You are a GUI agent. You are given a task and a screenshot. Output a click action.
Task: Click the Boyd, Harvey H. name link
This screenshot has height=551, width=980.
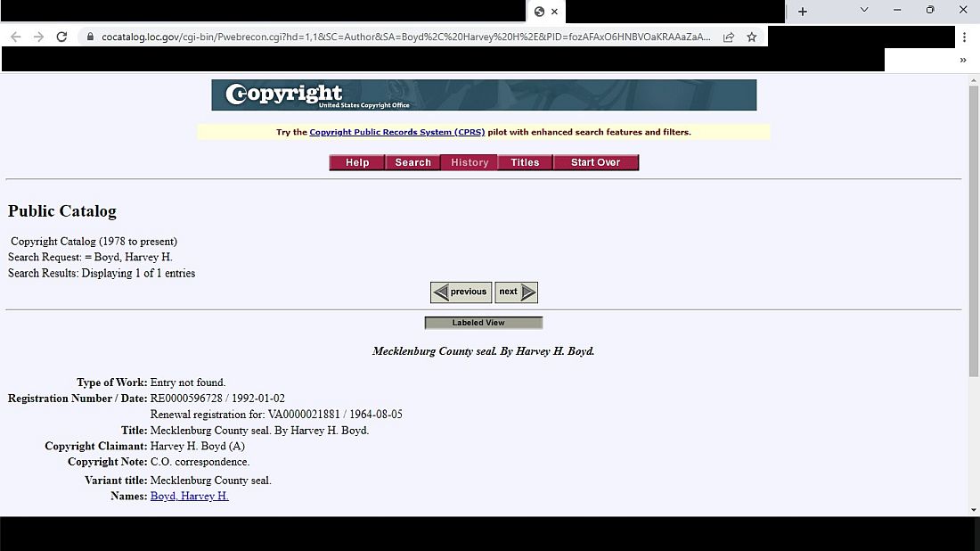[x=189, y=496]
